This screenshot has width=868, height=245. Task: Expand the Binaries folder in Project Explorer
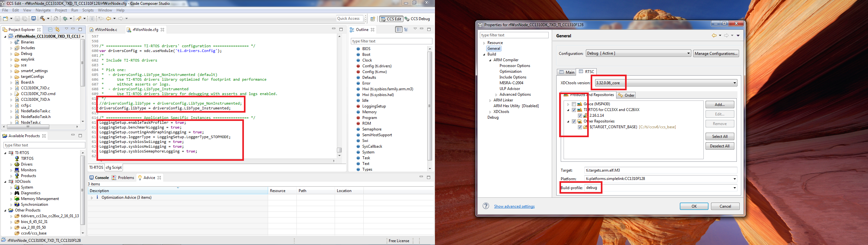(11, 42)
